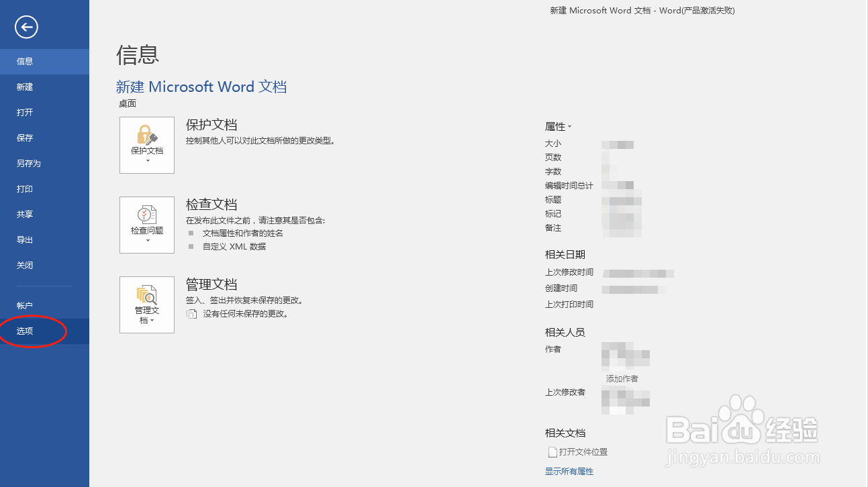Click the 检查文档 heading text
The image size is (868, 487).
211,205
